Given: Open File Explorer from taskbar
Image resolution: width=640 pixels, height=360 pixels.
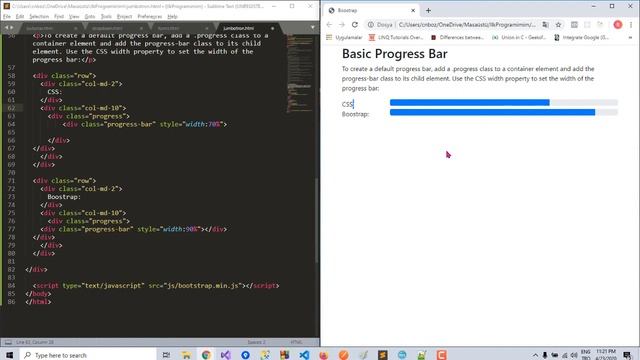Looking at the screenshot, I should coord(186,355).
